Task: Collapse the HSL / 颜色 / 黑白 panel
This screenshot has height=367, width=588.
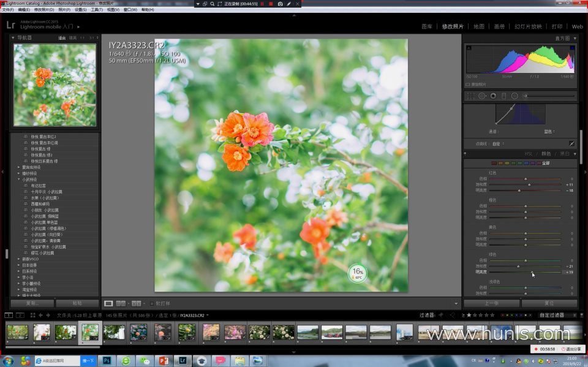Action: pos(575,154)
